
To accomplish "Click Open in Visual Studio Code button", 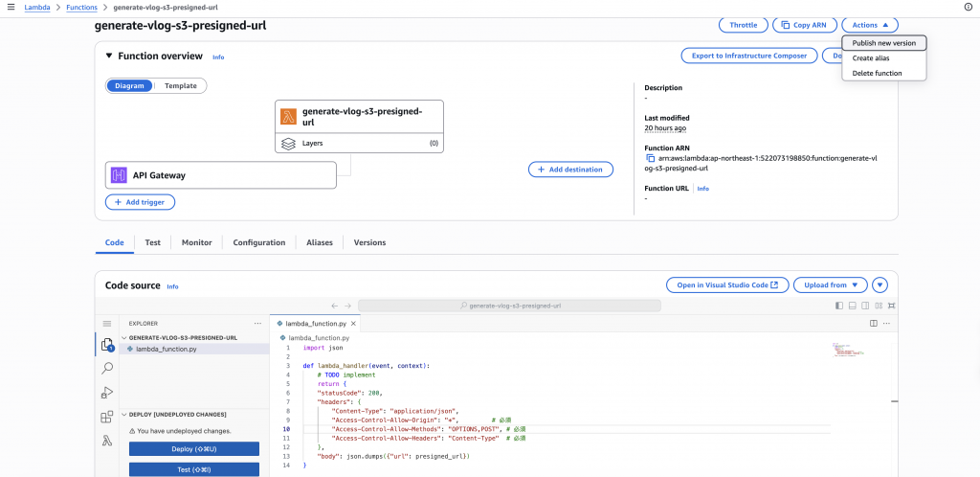I will [727, 285].
